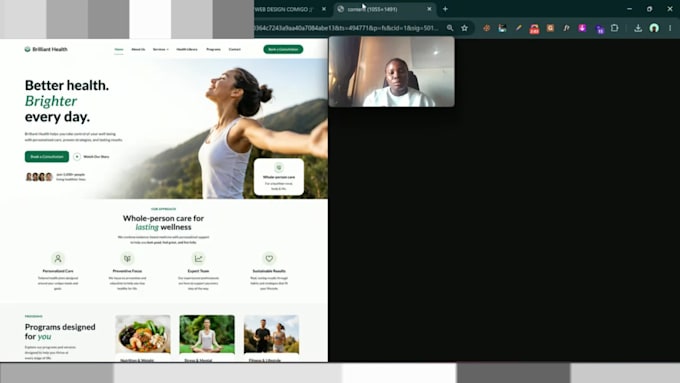Close the content (1055×1491) tab
680x383 pixels.
pos(429,9)
